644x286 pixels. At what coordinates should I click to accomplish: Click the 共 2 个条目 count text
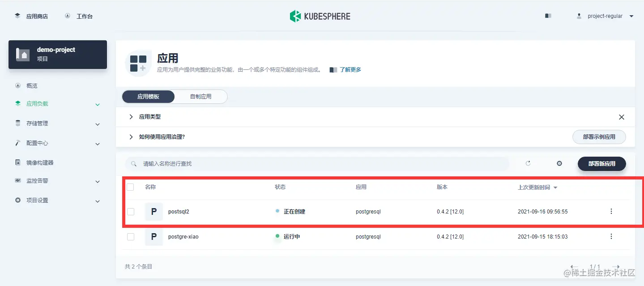(139, 266)
